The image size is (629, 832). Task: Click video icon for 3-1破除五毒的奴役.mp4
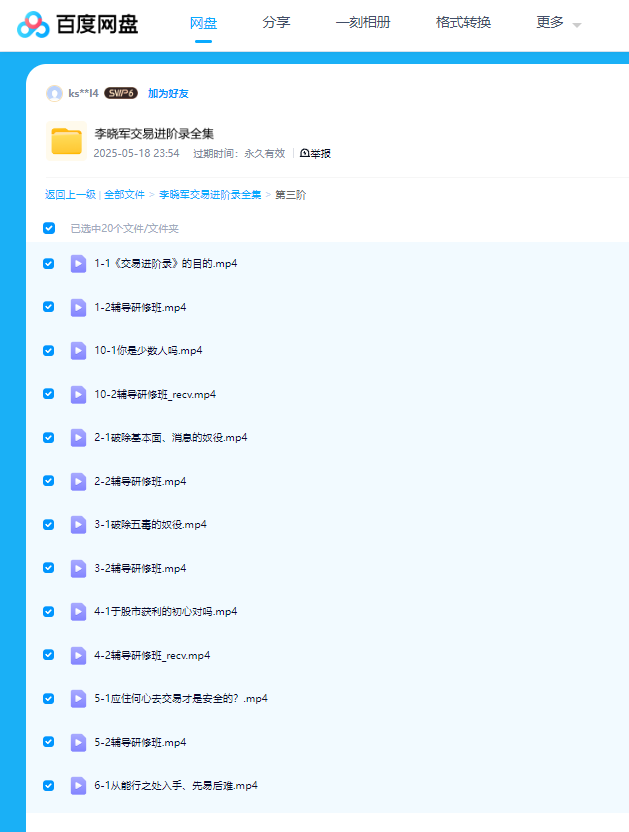[78, 525]
